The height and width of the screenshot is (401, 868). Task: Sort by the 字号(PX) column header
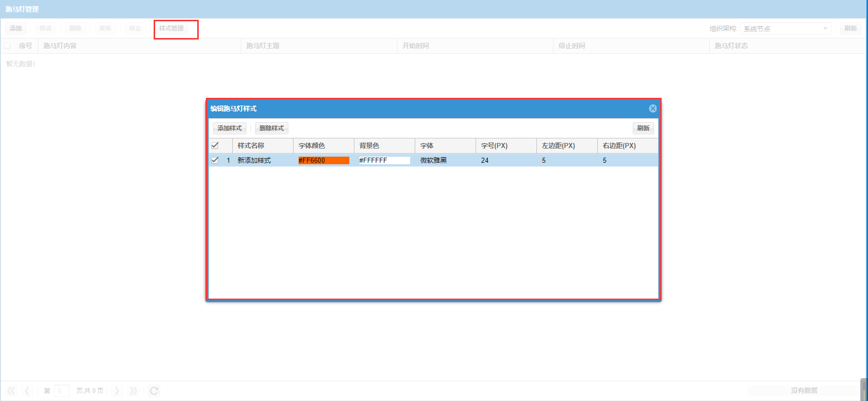[506, 145]
